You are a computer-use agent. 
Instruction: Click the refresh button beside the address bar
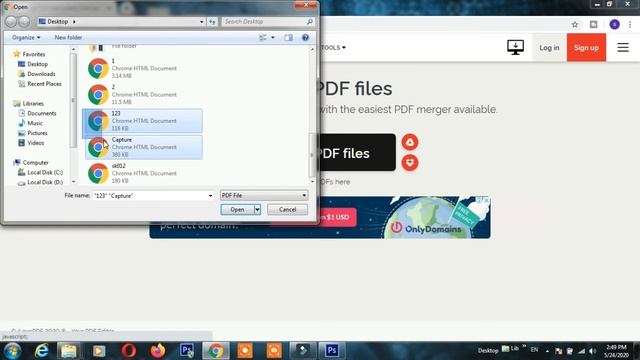click(212, 22)
